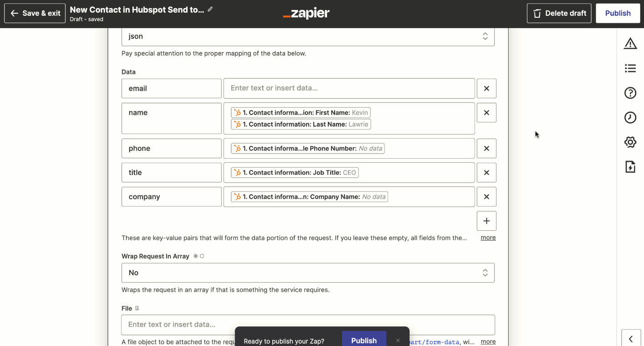Select the First Name: Kevin data pill
Viewport: 644px width, 346px height.
(301, 113)
